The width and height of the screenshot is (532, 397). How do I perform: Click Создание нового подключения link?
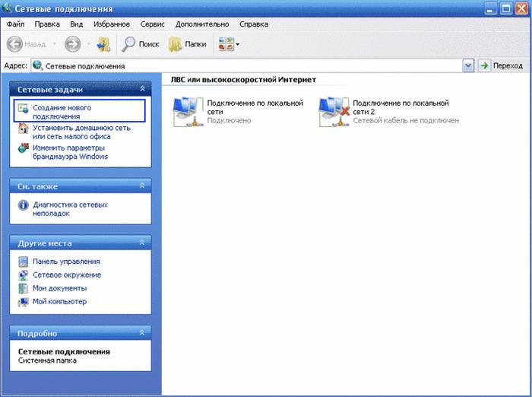(55, 112)
